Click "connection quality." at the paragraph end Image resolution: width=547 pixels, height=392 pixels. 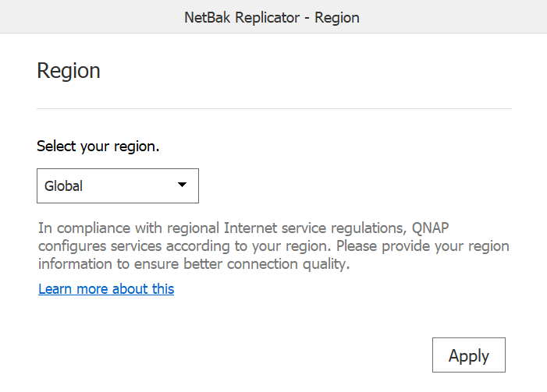click(288, 264)
